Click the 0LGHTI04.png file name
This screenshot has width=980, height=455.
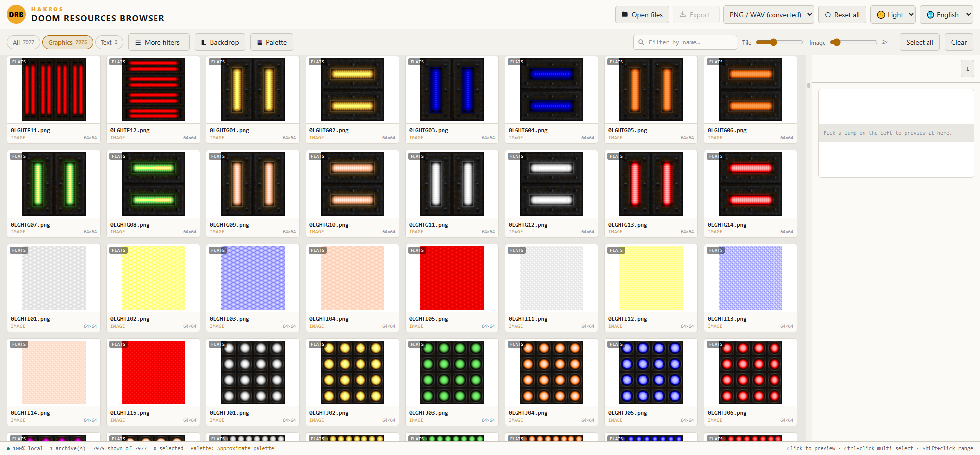pos(329,319)
